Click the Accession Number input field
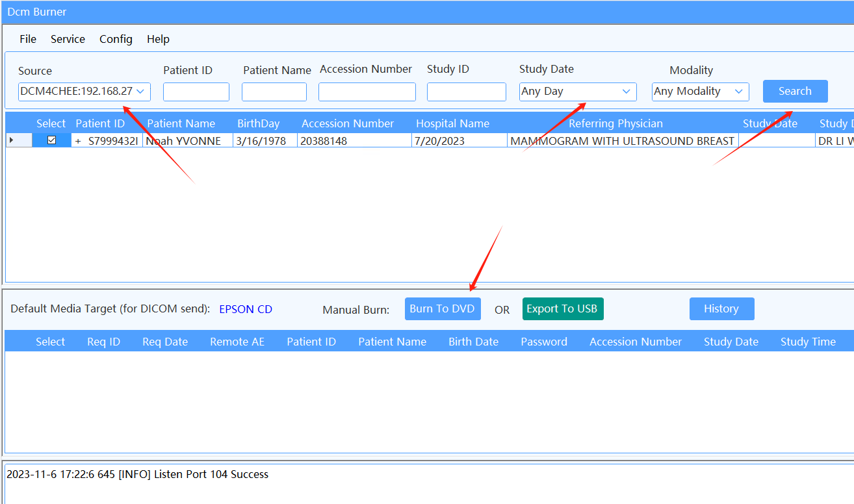 (367, 92)
